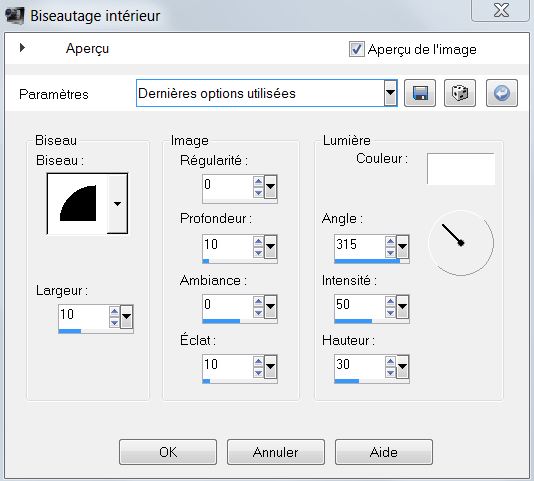Expand the Aperçu preview panel triangle
Viewport: 534px width, 481px height.
coord(22,47)
